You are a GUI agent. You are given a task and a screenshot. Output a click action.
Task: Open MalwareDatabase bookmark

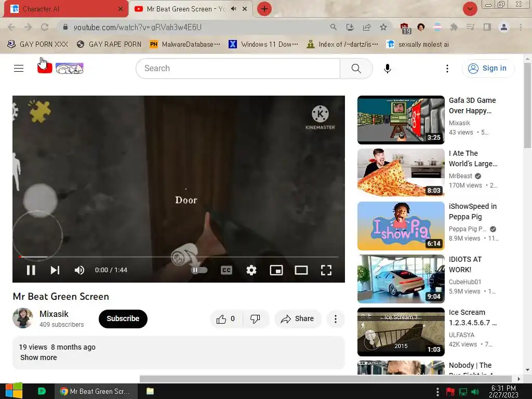[x=185, y=44]
